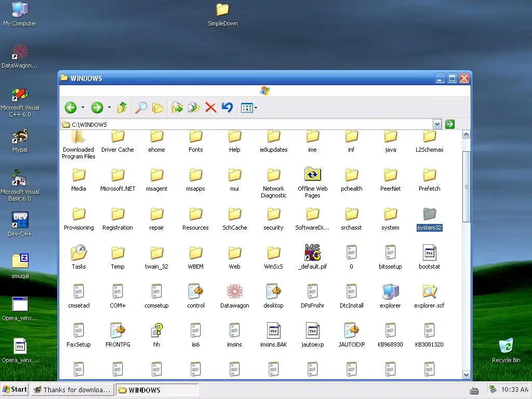Select the imsins.BAK file

point(273,335)
